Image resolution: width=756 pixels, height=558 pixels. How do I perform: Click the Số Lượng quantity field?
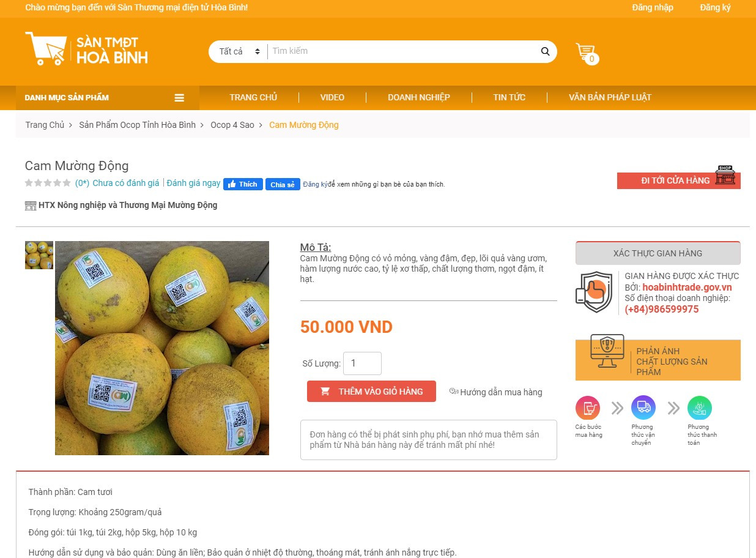[362, 363]
